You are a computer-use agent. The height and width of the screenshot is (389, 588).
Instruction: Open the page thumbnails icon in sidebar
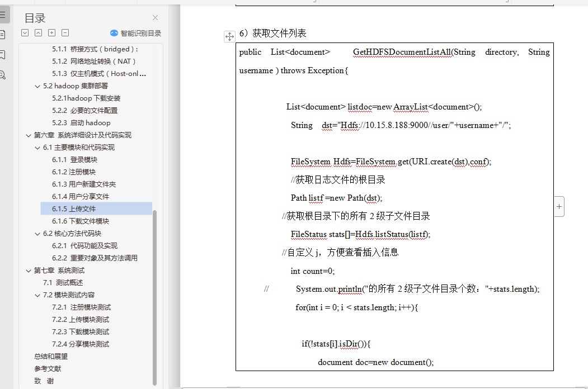[3, 35]
